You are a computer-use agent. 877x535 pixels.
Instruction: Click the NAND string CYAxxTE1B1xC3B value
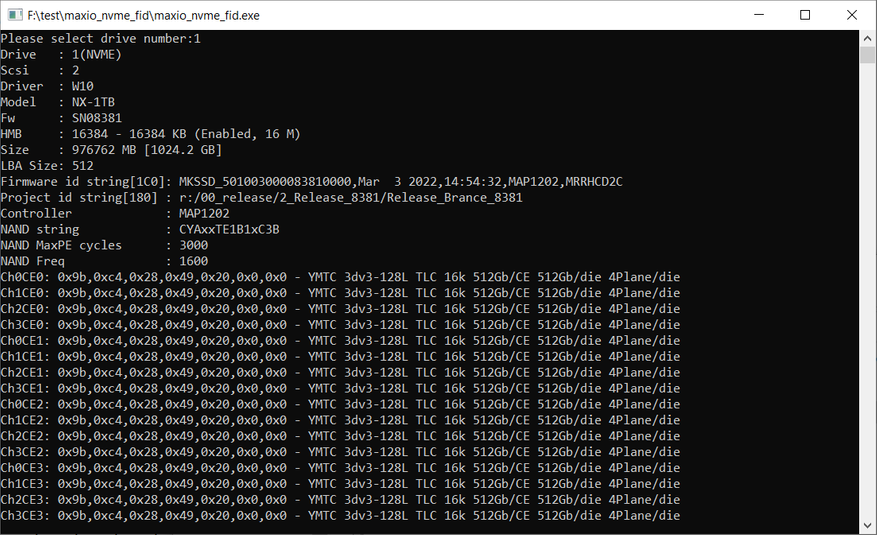coord(229,230)
